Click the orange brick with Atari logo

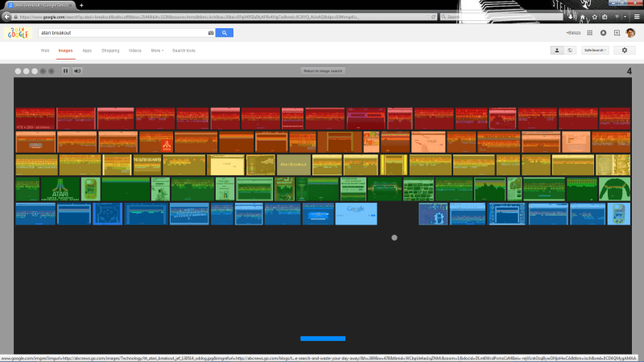coord(156,142)
